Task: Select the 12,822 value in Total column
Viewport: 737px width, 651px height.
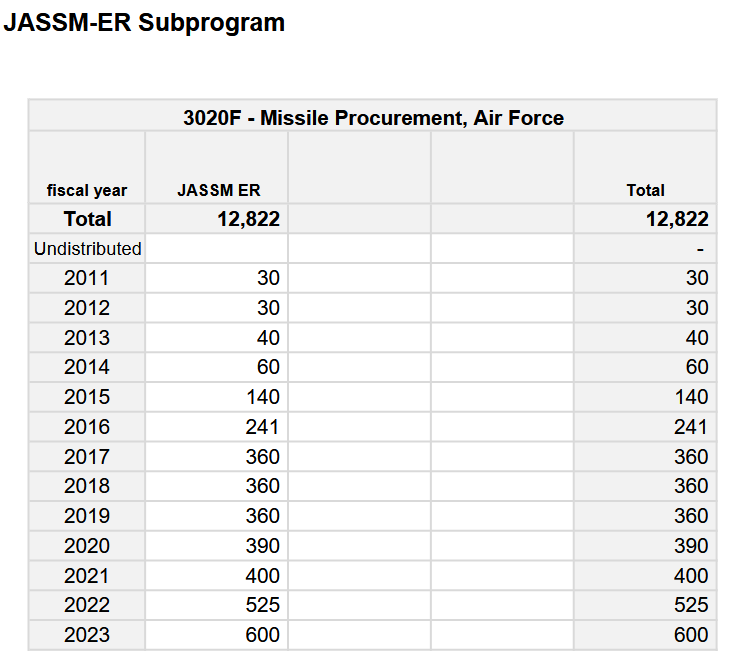Action: pos(677,219)
